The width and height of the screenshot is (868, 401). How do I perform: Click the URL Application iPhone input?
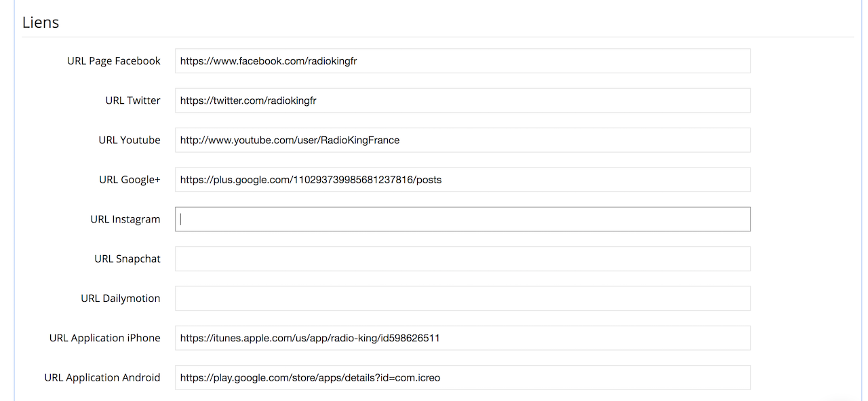coord(462,338)
